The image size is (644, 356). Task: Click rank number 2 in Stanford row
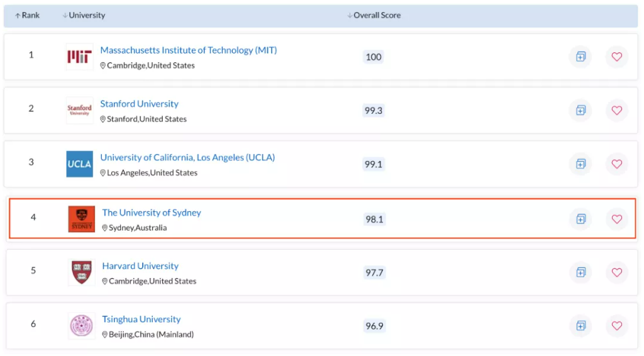point(31,109)
